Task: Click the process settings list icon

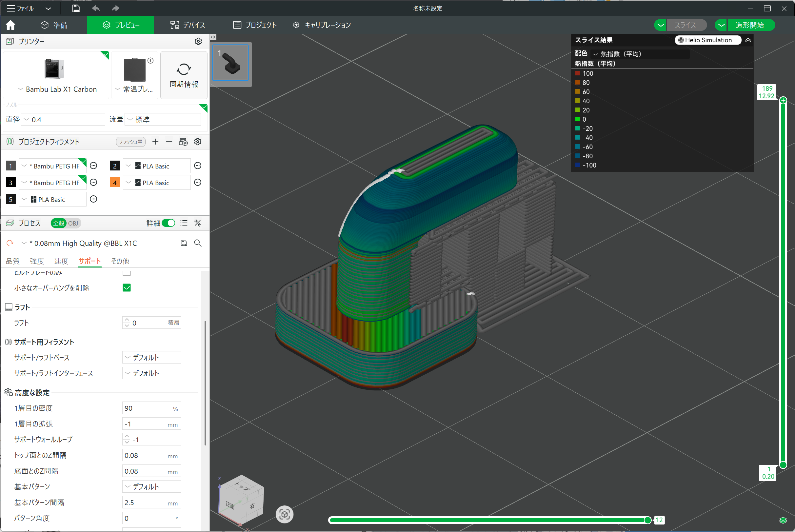Action: tap(184, 223)
